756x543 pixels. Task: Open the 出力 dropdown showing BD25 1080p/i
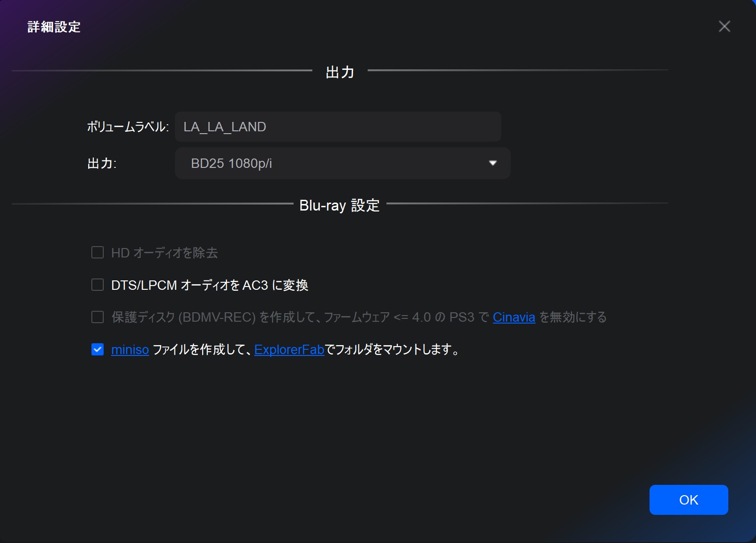pyautogui.click(x=342, y=163)
